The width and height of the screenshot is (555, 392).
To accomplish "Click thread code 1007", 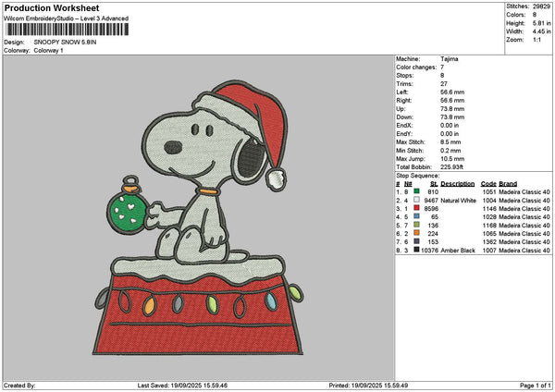I will 489,251.
